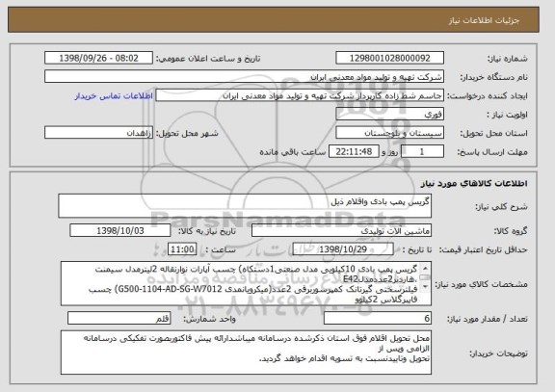Select the time field showing 11:00
The height and width of the screenshot is (392, 555).
tap(182, 249)
